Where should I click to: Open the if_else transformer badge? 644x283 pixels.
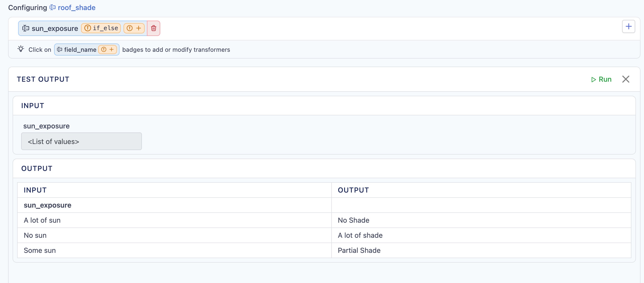click(101, 28)
